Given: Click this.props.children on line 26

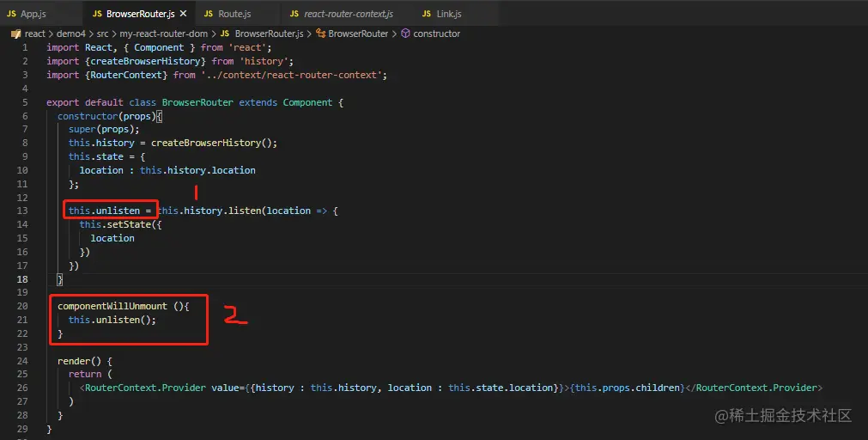Looking at the screenshot, I should 628,388.
